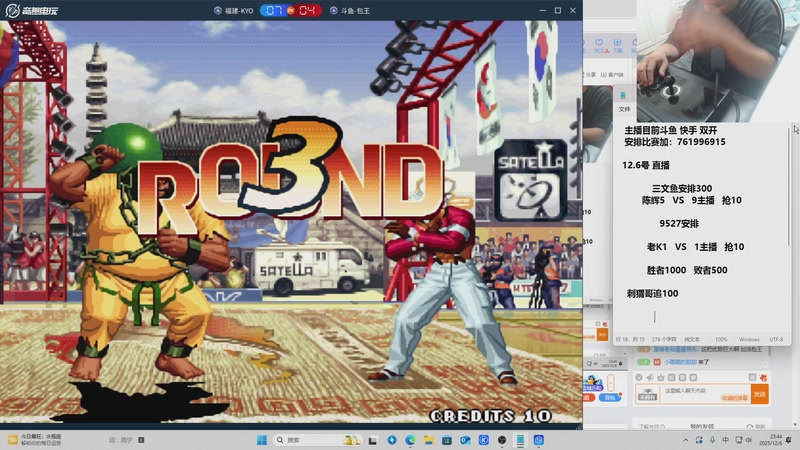Click the 100% zoom level in Notepad status bar

[721, 339]
